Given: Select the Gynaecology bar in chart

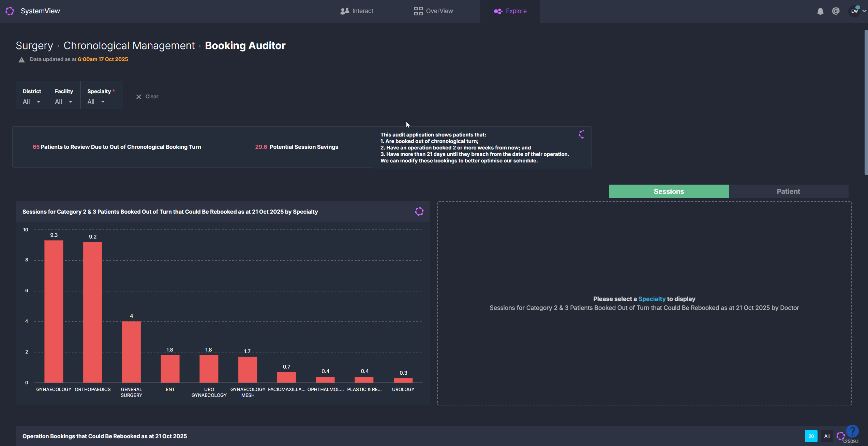Looking at the screenshot, I should tap(54, 311).
